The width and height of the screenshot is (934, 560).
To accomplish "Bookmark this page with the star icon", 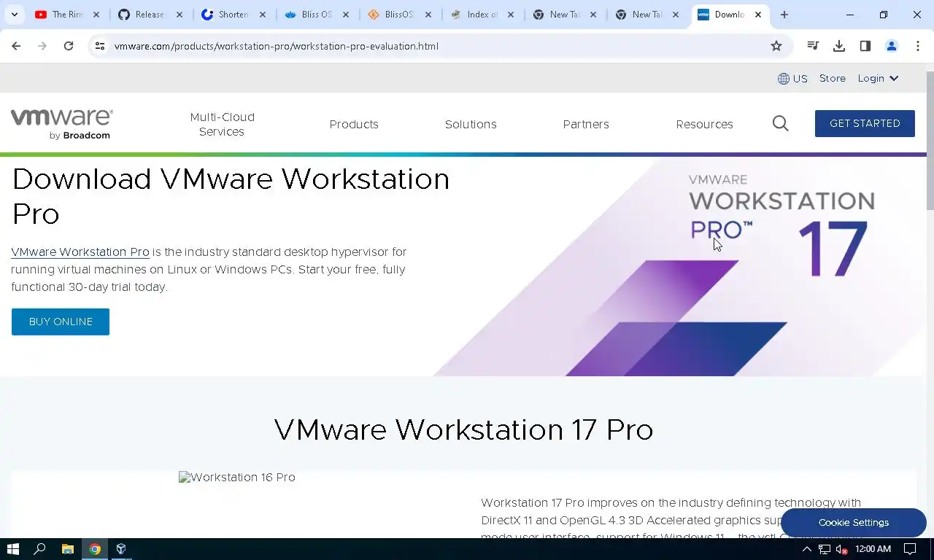I will (776, 46).
